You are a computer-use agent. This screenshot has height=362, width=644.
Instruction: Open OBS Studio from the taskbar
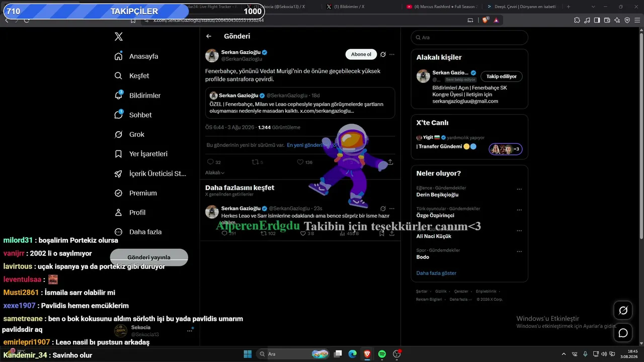coord(396,354)
